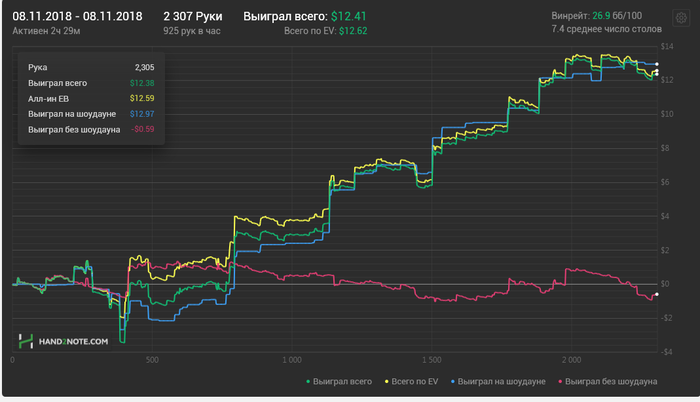The height and width of the screenshot is (402, 700).
Task: Click the pink dot before 'Выиграл без шоудауна' legend
Action: click(x=560, y=381)
